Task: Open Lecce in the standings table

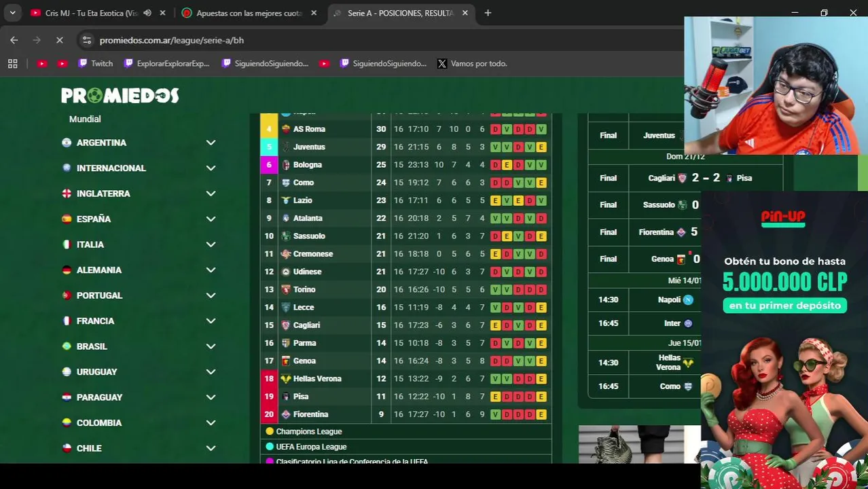Action: (304, 307)
